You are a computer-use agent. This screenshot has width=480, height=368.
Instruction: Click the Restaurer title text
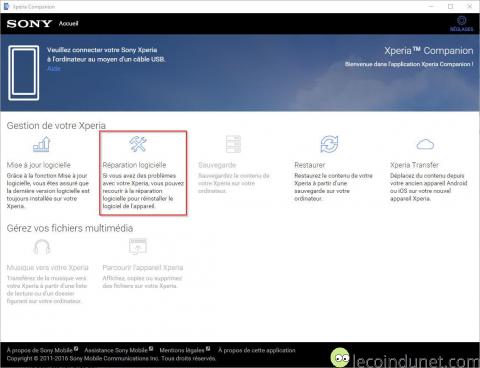coord(310,165)
